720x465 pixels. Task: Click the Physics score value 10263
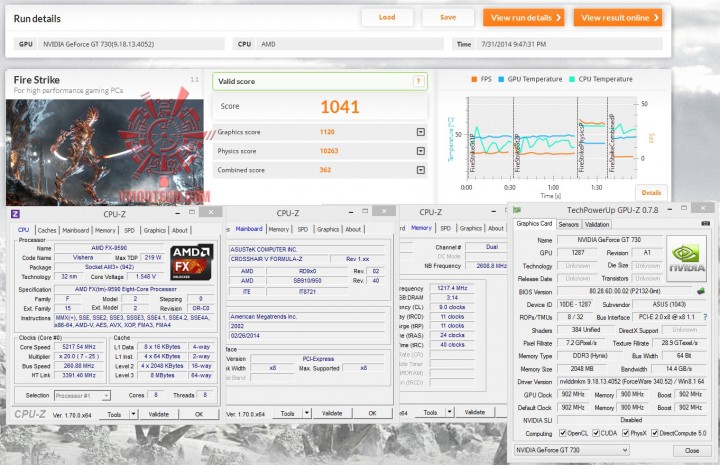(x=329, y=151)
